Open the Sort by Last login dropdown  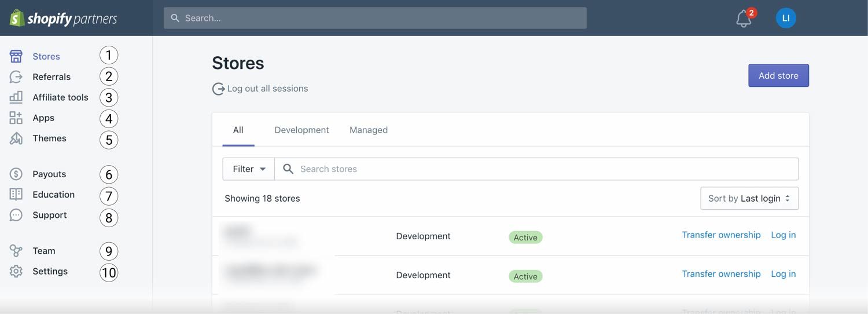click(x=749, y=198)
